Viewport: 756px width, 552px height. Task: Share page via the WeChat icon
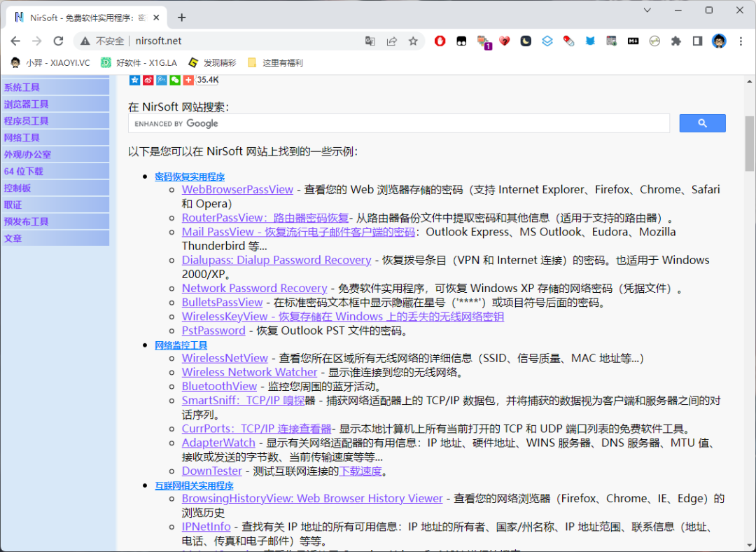click(x=175, y=80)
